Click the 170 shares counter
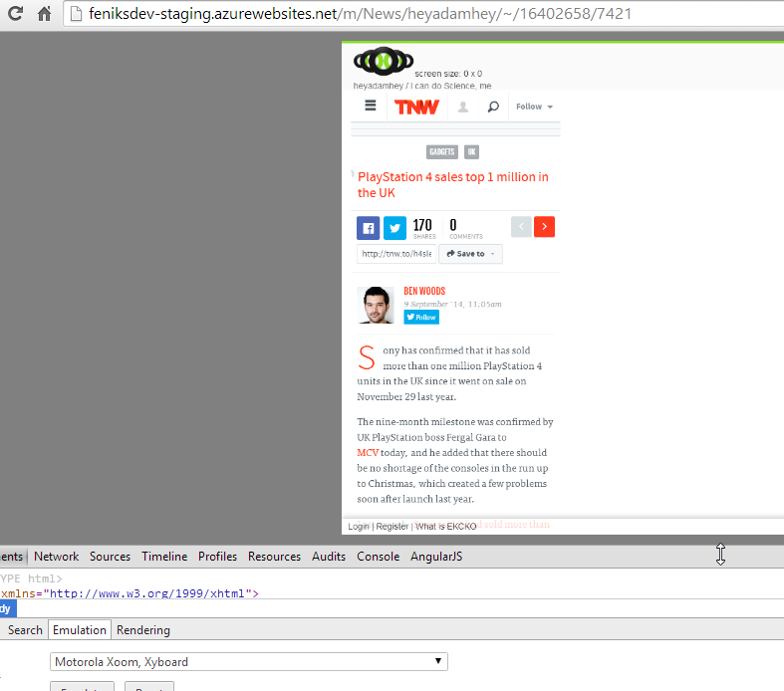The height and width of the screenshot is (691, 784). coord(423,228)
